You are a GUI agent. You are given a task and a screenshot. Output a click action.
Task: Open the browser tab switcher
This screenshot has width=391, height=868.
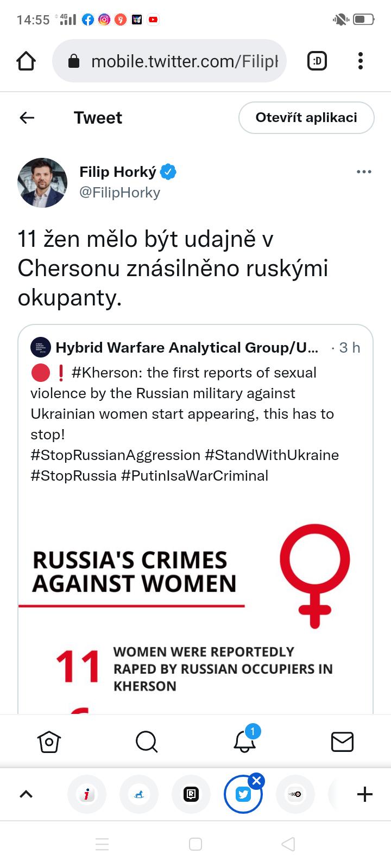[317, 61]
